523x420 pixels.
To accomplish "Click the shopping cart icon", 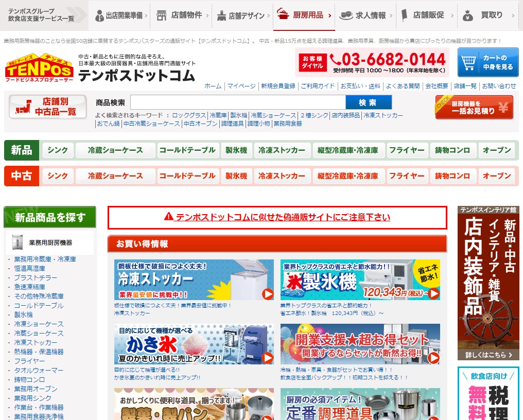I will (x=468, y=62).
